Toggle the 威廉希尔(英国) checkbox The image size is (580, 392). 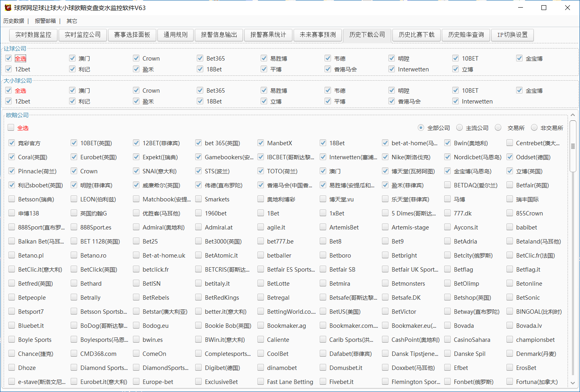(x=136, y=185)
